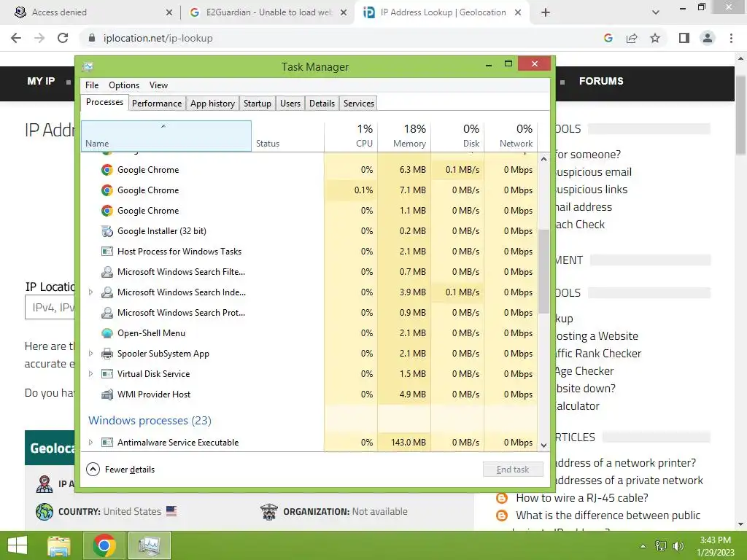Switch to the Startup tab
Screen dimensions: 747x560
[258, 104]
